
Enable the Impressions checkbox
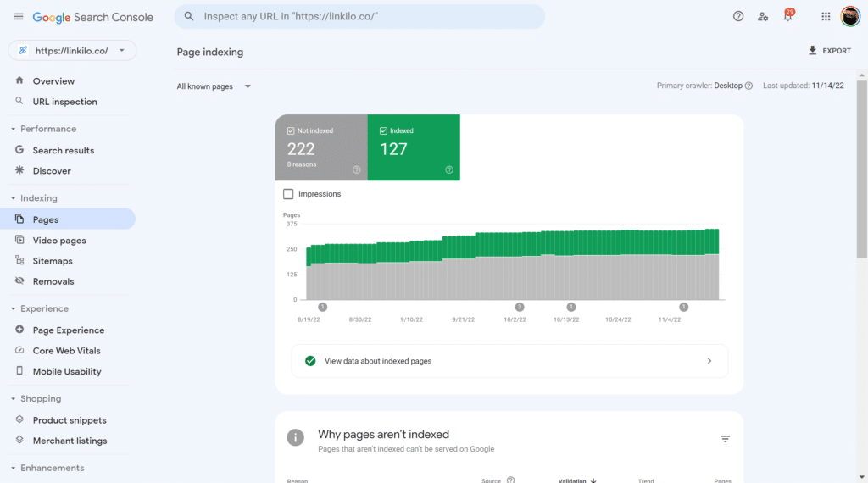[288, 194]
